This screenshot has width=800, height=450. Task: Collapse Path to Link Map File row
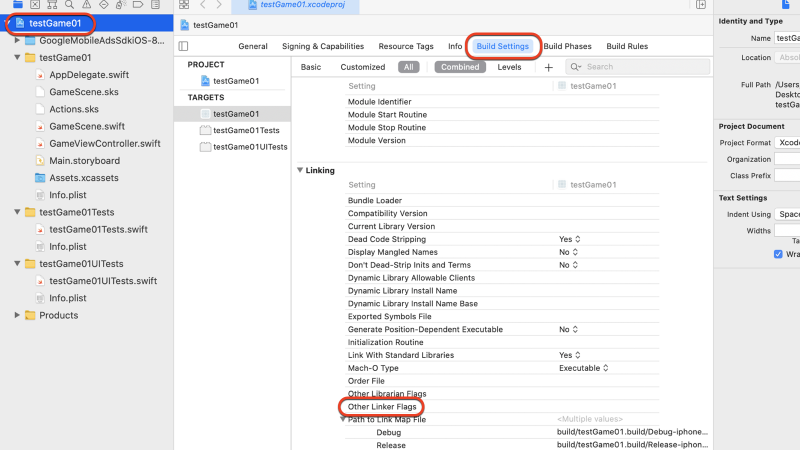pyautogui.click(x=343, y=419)
